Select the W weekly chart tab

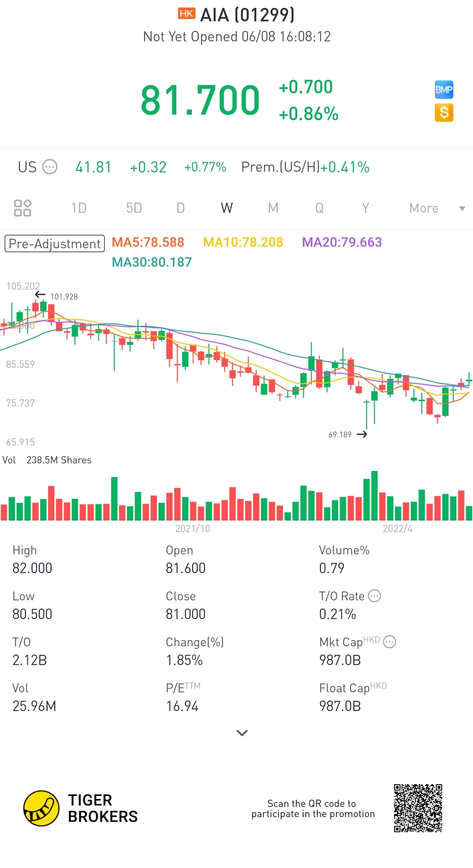(227, 208)
